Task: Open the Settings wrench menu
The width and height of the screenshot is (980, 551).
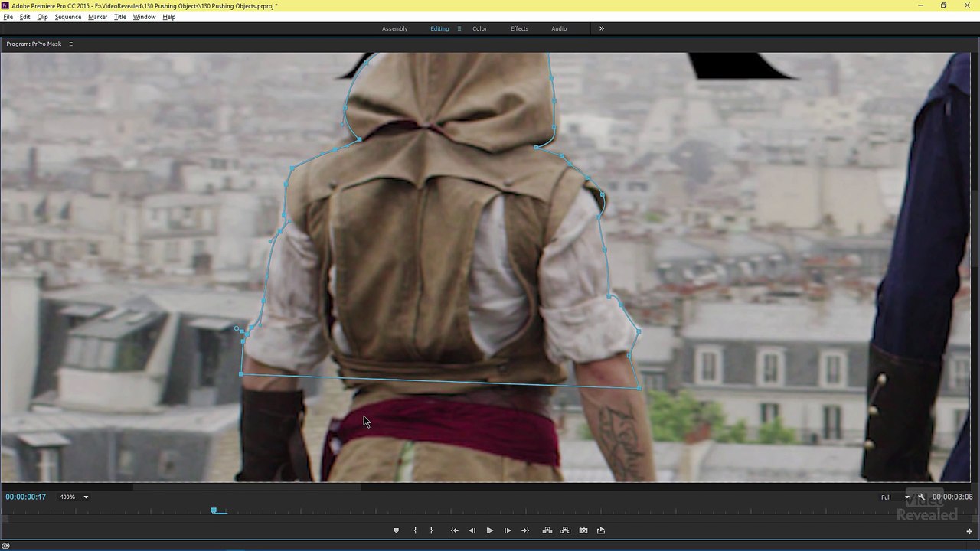Action: [922, 497]
